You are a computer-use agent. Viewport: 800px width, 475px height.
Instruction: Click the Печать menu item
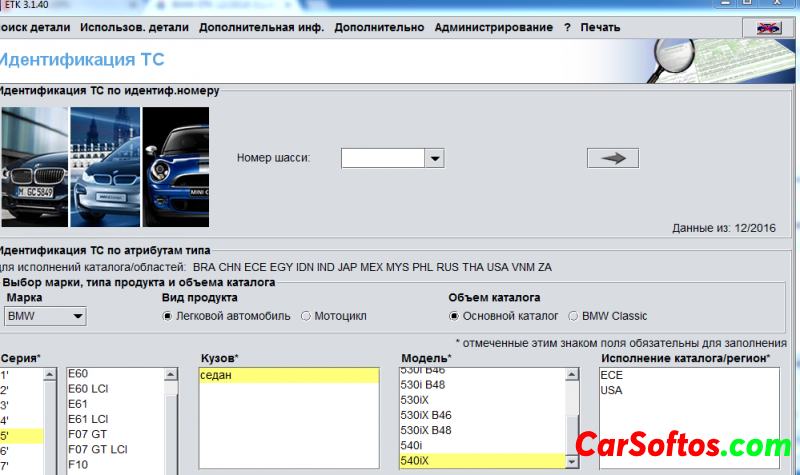point(600,27)
